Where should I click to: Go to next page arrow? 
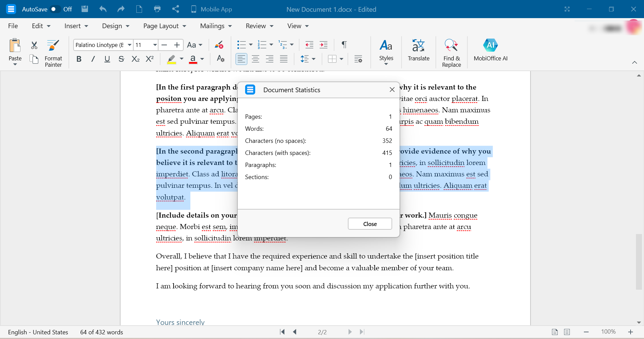350,332
